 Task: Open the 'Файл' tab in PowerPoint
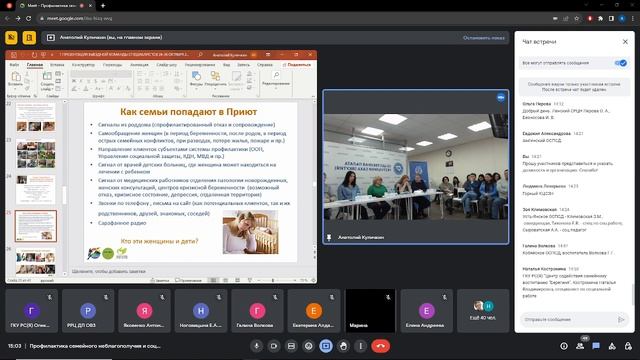click(14, 65)
